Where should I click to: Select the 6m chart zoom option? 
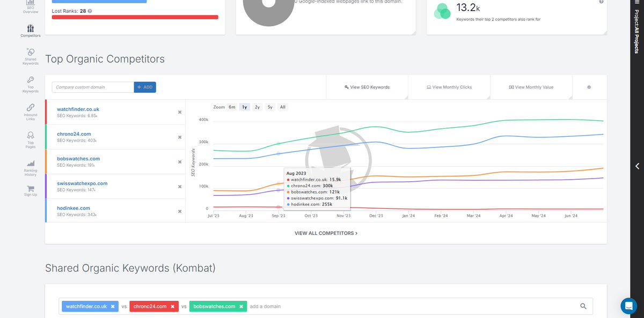click(x=232, y=107)
